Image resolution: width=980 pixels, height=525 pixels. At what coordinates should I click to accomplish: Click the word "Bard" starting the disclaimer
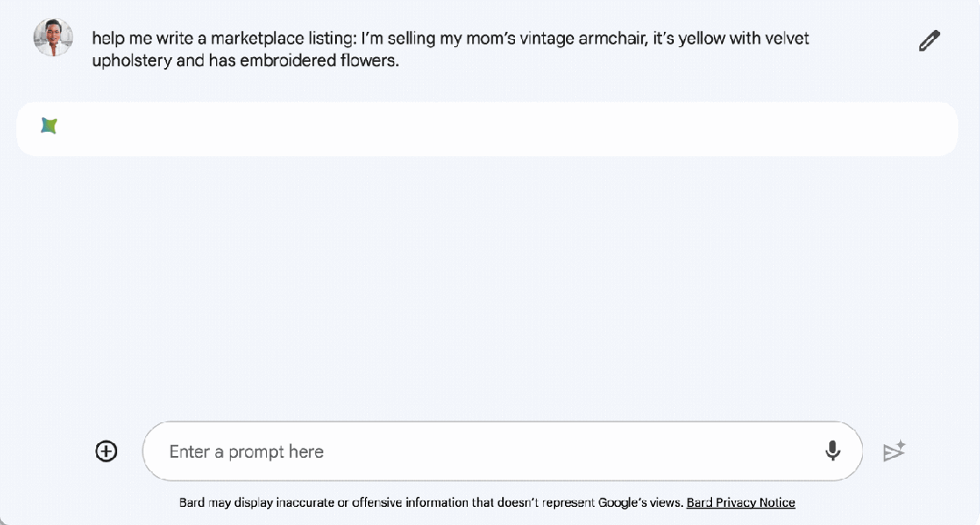click(192, 502)
